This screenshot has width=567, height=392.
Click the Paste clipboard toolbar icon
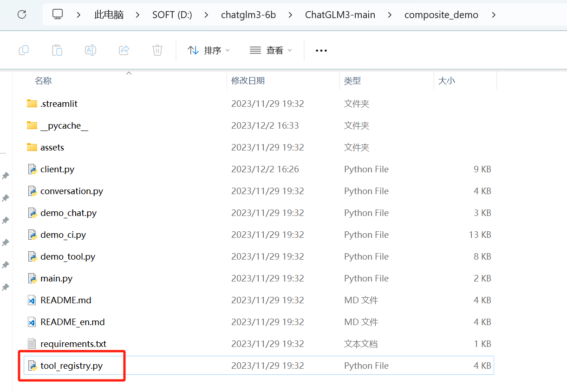pos(57,50)
